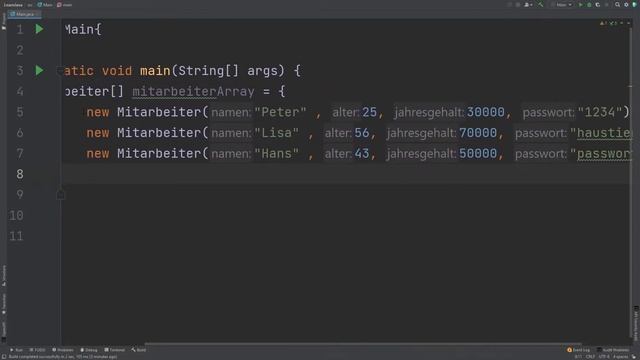Click caret position indicator in status bar

(x=578, y=357)
